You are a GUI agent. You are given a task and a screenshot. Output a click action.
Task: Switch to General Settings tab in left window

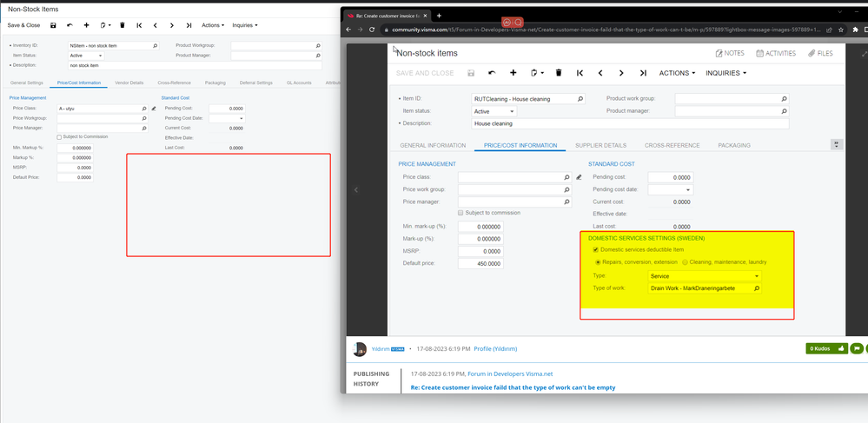27,83
